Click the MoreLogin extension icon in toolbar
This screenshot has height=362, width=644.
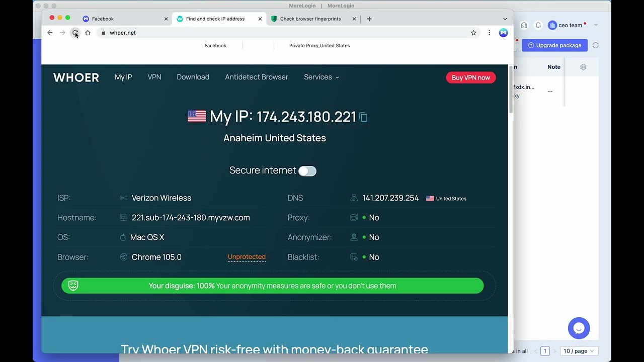click(503, 33)
